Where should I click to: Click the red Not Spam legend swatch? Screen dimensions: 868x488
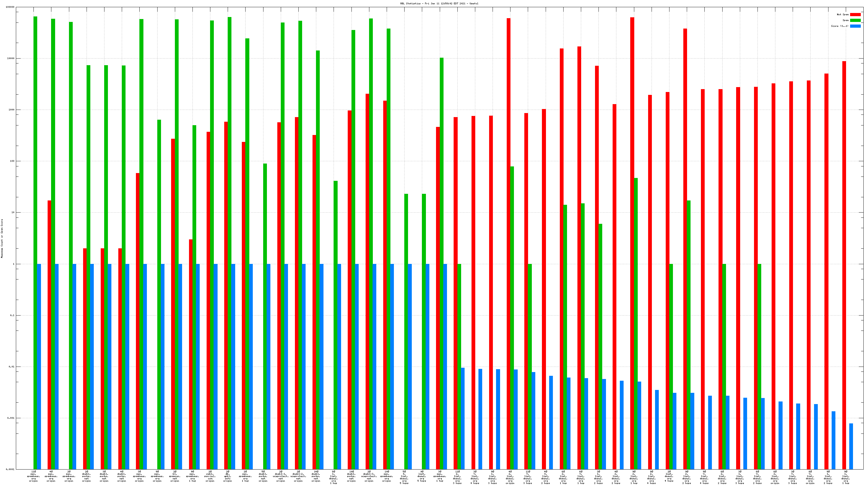(855, 14)
